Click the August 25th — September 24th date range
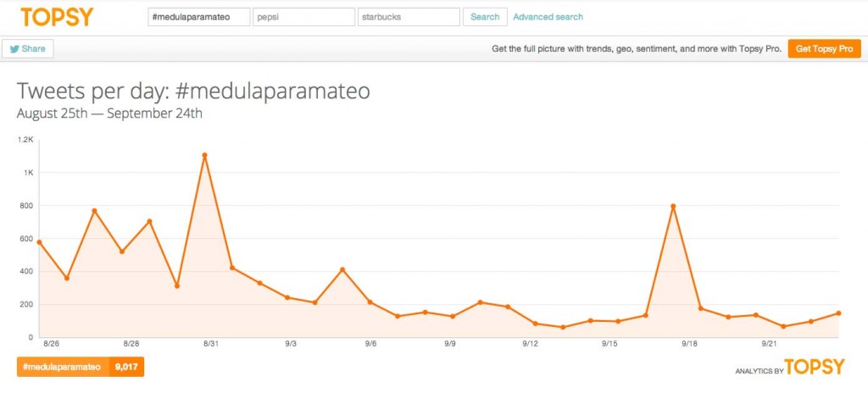The height and width of the screenshot is (393, 868). [x=109, y=113]
